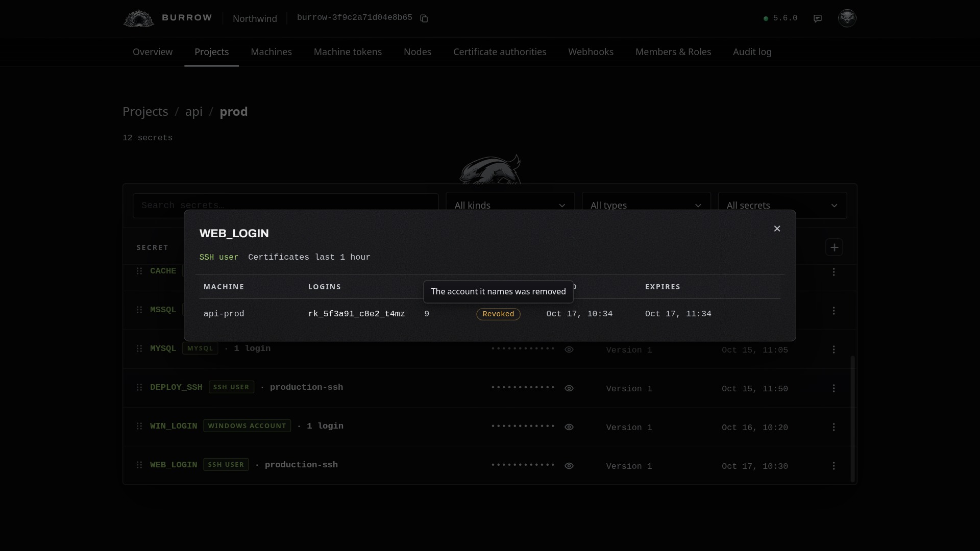Grab the drag handle of DEPLOY_SSH row
The height and width of the screenshot is (551, 980).
click(x=139, y=387)
